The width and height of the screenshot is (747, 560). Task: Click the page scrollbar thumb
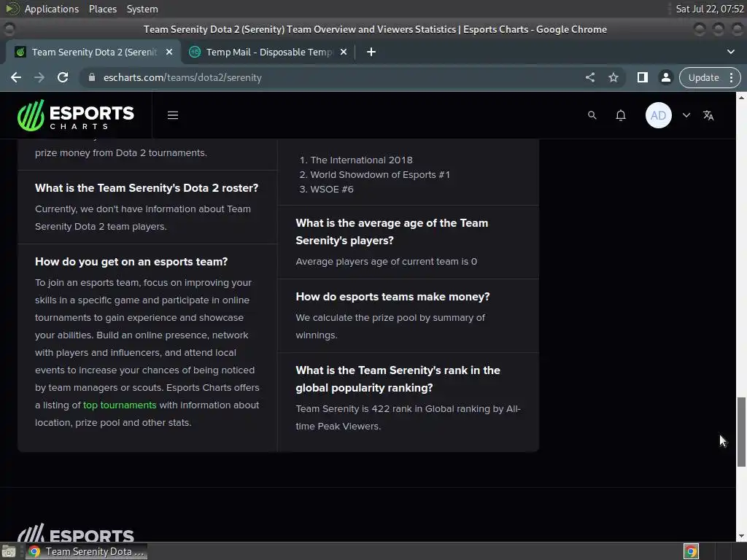(x=741, y=432)
